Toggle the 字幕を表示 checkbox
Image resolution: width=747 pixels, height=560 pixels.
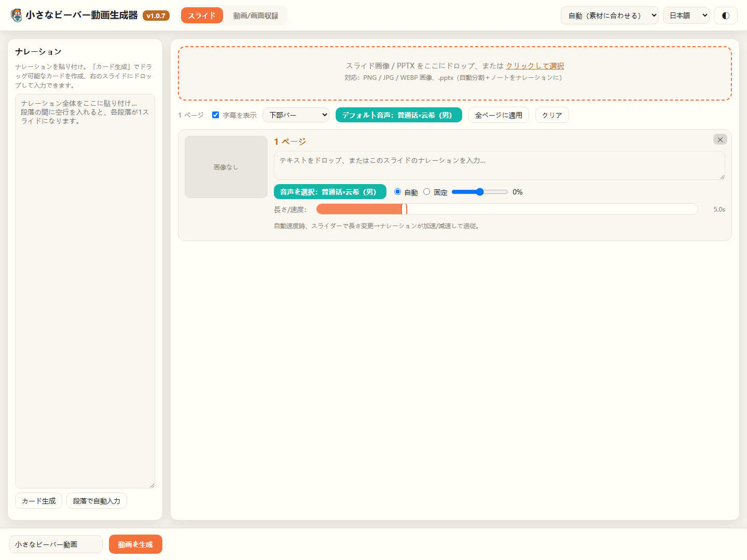[215, 115]
